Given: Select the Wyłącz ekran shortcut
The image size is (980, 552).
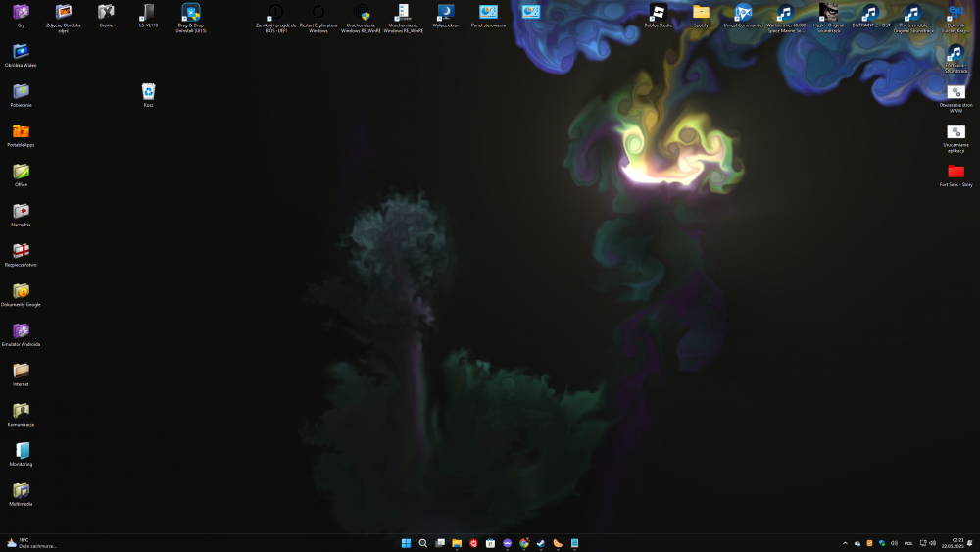Looking at the screenshot, I should [446, 13].
